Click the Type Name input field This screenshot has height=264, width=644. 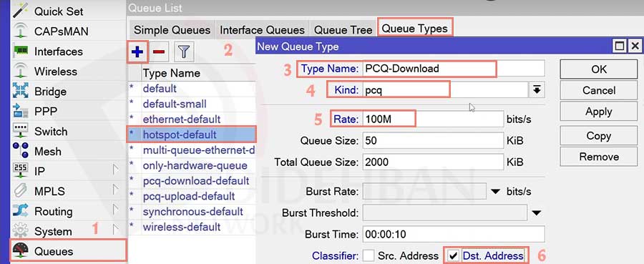pos(454,69)
